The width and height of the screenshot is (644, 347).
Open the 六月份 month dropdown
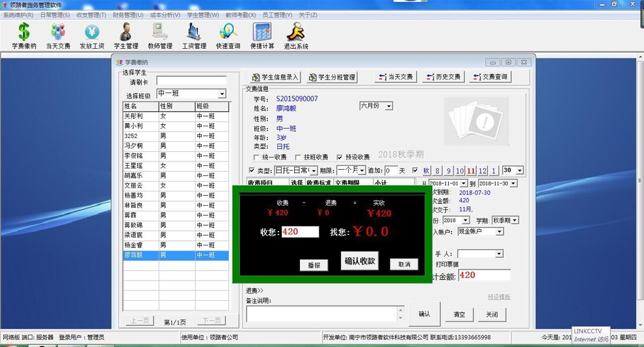(388, 106)
